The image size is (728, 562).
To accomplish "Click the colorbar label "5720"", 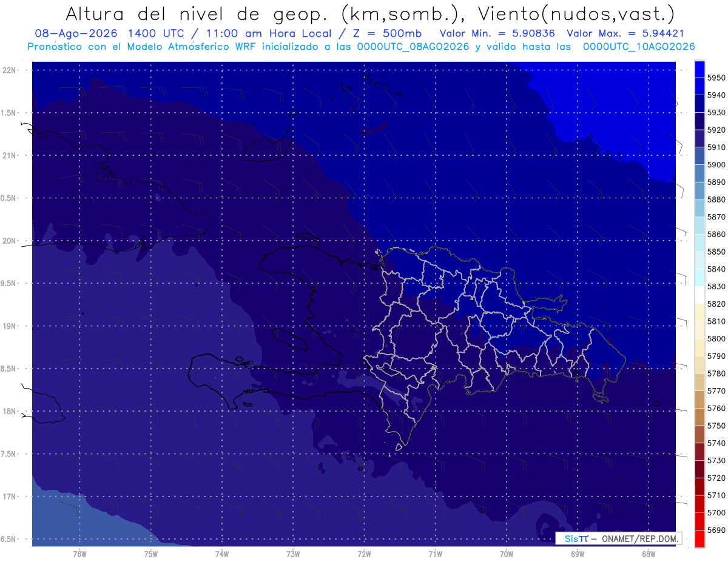I will click(x=718, y=478).
